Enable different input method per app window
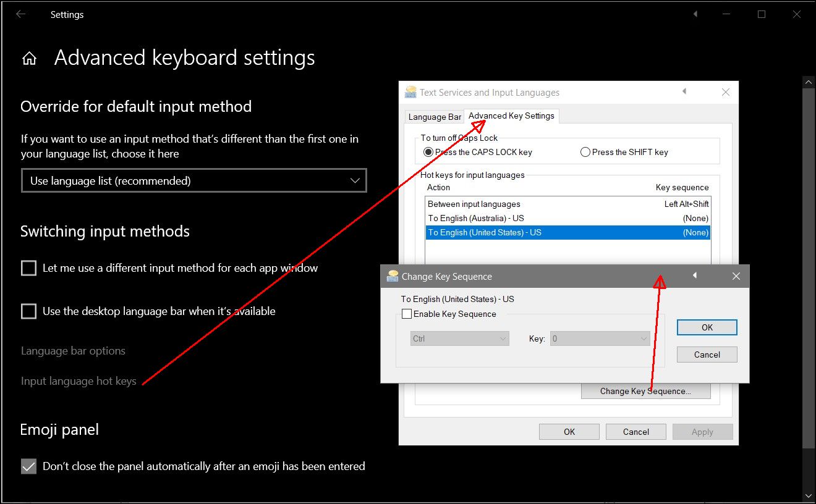816x504 pixels. (x=28, y=268)
